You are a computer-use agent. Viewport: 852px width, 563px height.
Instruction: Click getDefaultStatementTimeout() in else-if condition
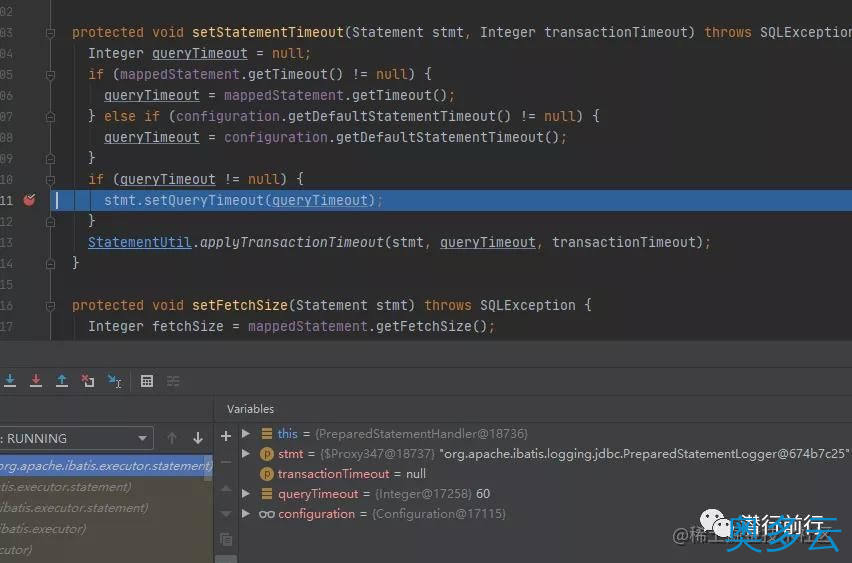pyautogui.click(x=399, y=116)
